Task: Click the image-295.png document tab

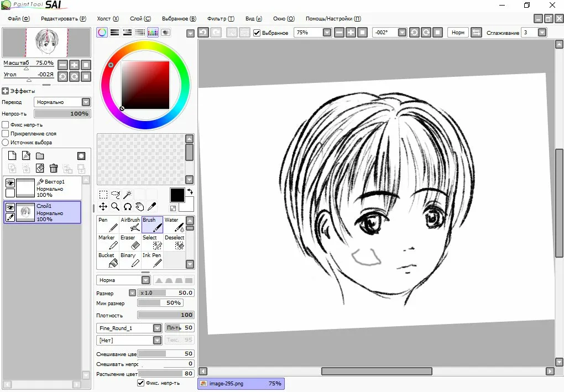Action: click(241, 383)
